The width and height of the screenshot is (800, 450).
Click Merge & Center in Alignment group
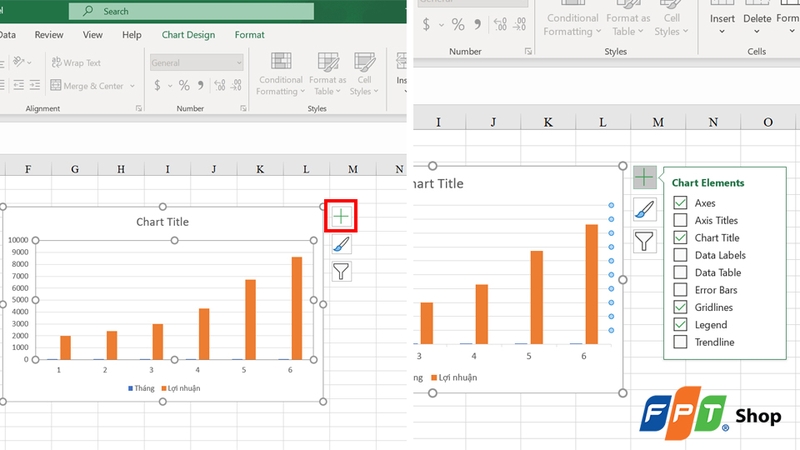click(x=92, y=86)
